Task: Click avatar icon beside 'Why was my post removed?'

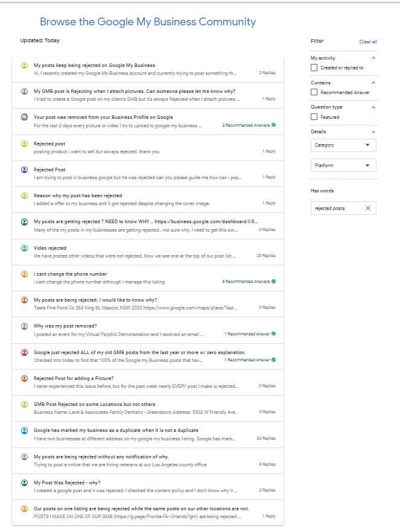Action: (24, 326)
